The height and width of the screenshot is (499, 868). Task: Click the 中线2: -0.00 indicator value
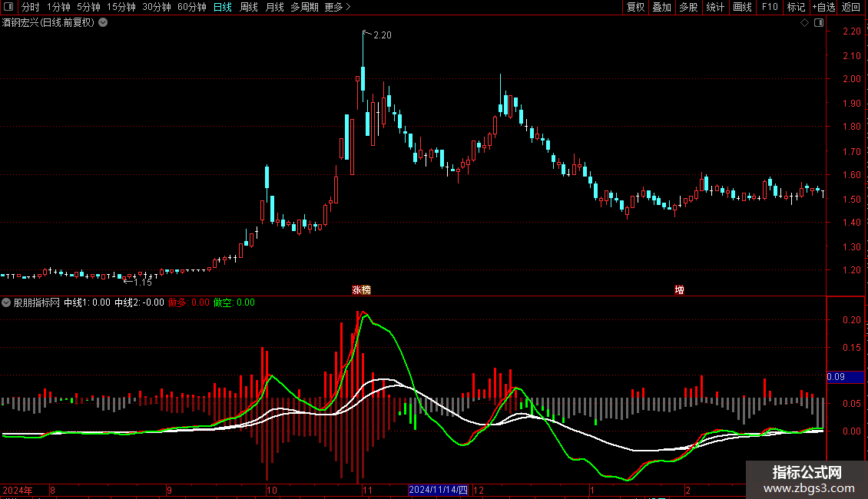pyautogui.click(x=139, y=302)
